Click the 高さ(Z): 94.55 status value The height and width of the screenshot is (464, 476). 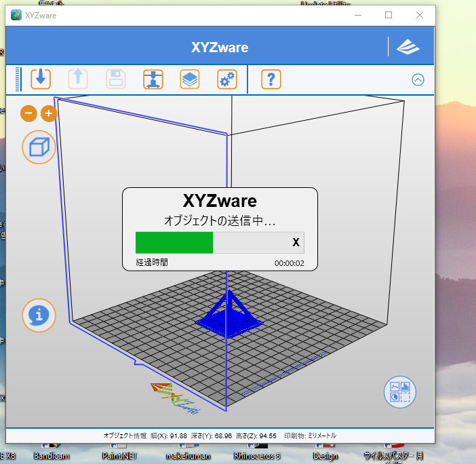coord(256,436)
